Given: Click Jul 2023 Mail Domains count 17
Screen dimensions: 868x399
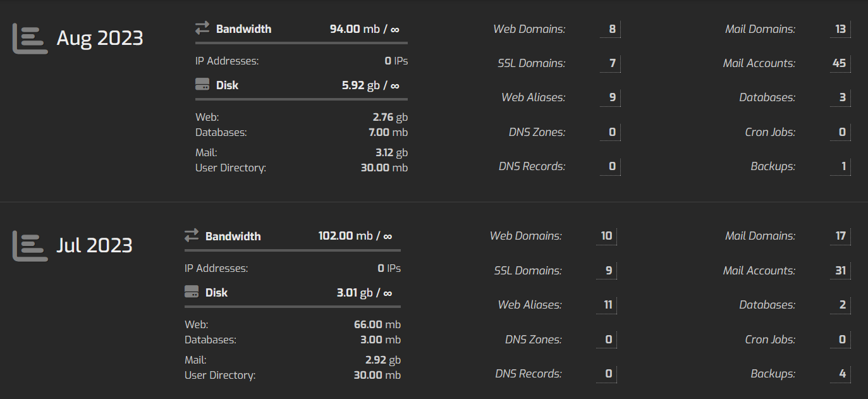Looking at the screenshot, I should [840, 236].
